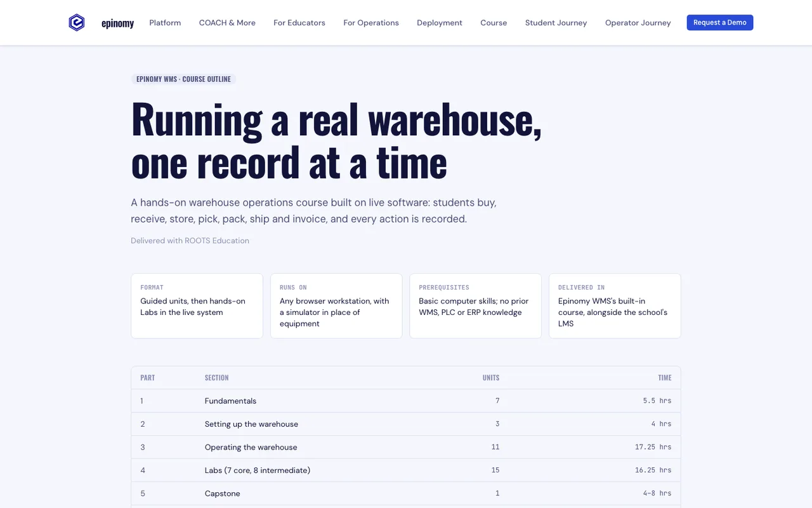This screenshot has width=812, height=508.
Task: Select 'Labs (7 core, 8 intermediate)' row
Action: point(406,471)
